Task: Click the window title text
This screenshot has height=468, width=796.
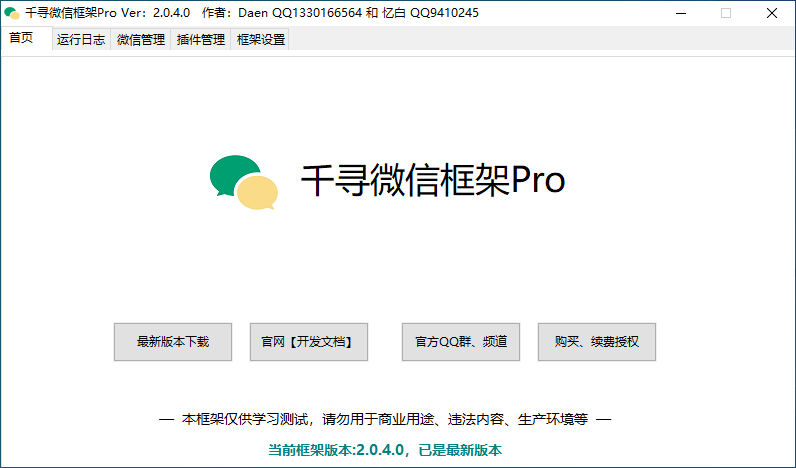Action: (x=252, y=13)
